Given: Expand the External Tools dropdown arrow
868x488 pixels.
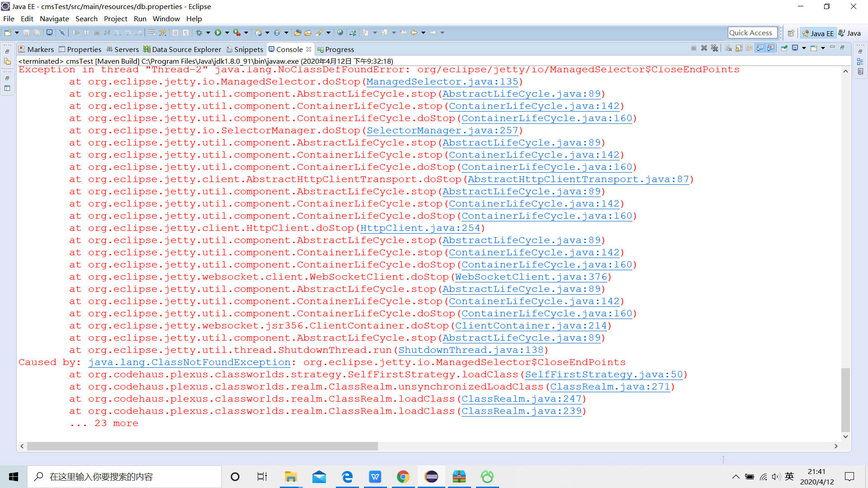Looking at the screenshot, I should click(246, 33).
